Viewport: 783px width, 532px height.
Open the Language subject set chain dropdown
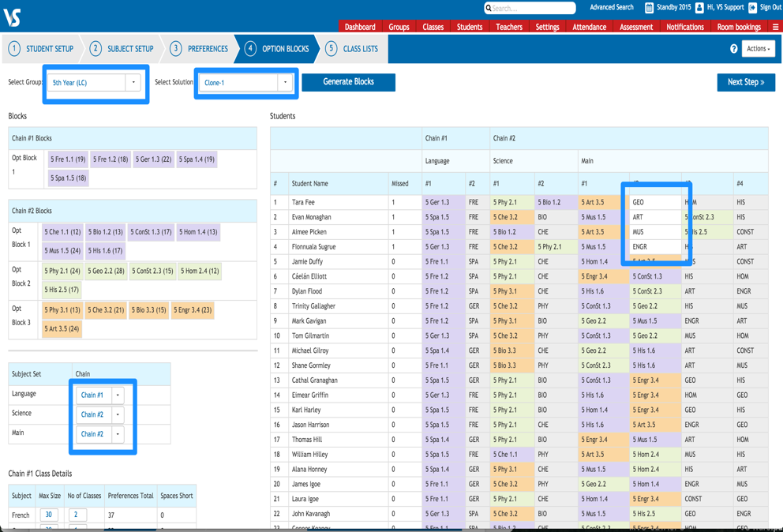click(99, 395)
